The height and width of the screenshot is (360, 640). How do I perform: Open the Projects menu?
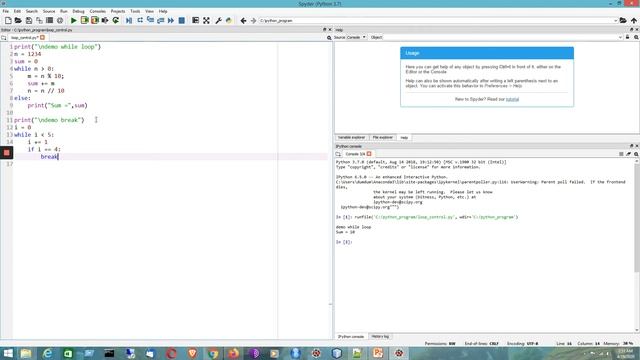118,11
